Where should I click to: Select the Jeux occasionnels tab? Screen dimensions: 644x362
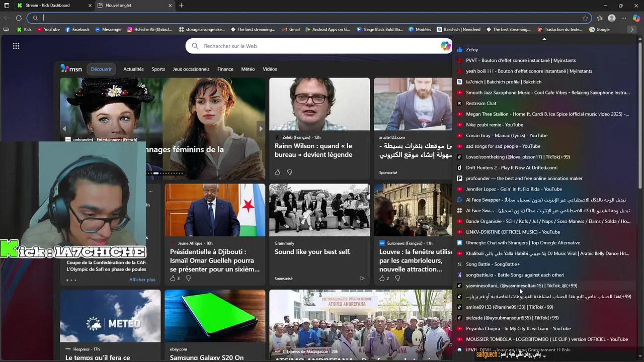pyautogui.click(x=191, y=69)
